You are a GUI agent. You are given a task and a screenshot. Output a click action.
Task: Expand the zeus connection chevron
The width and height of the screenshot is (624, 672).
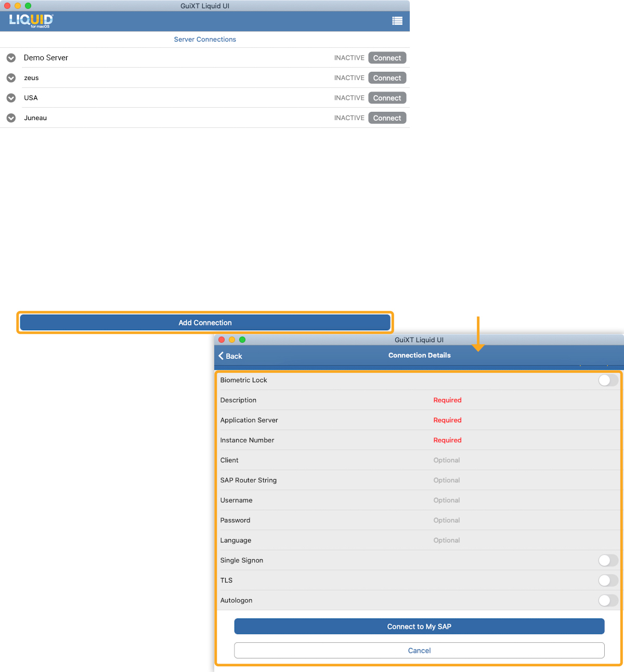11,78
